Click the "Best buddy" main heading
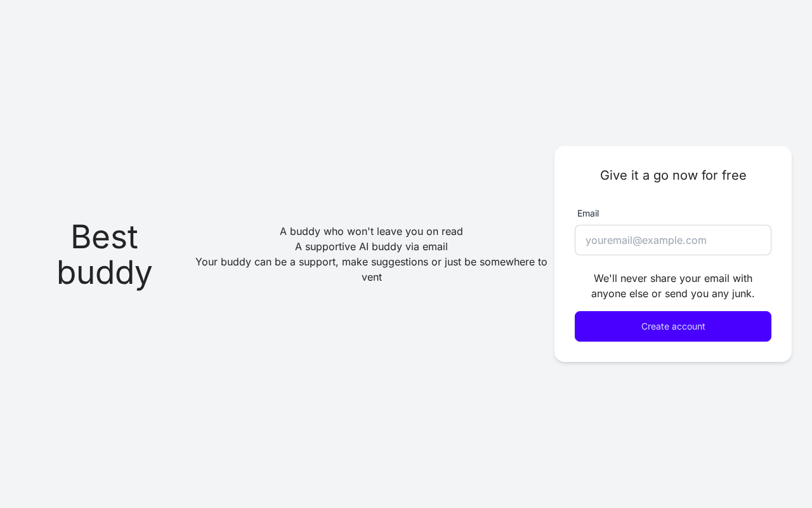Viewport: 812px width, 508px height. pyautogui.click(x=105, y=254)
